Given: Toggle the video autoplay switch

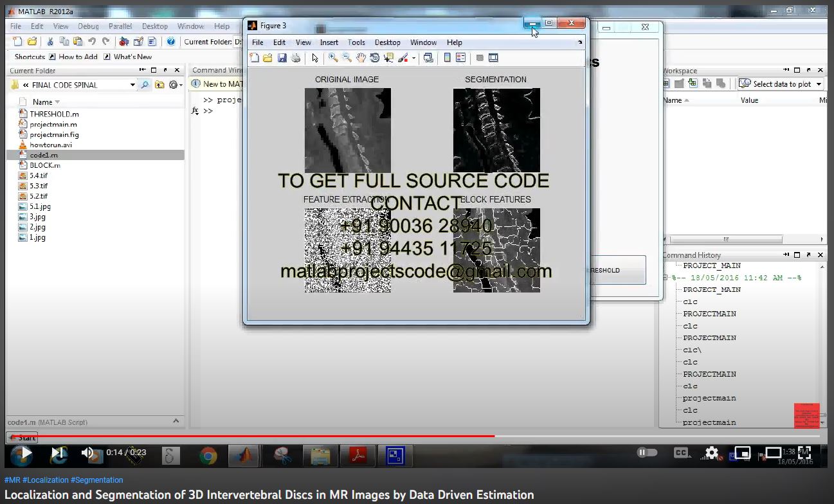Looking at the screenshot, I should coord(646,453).
